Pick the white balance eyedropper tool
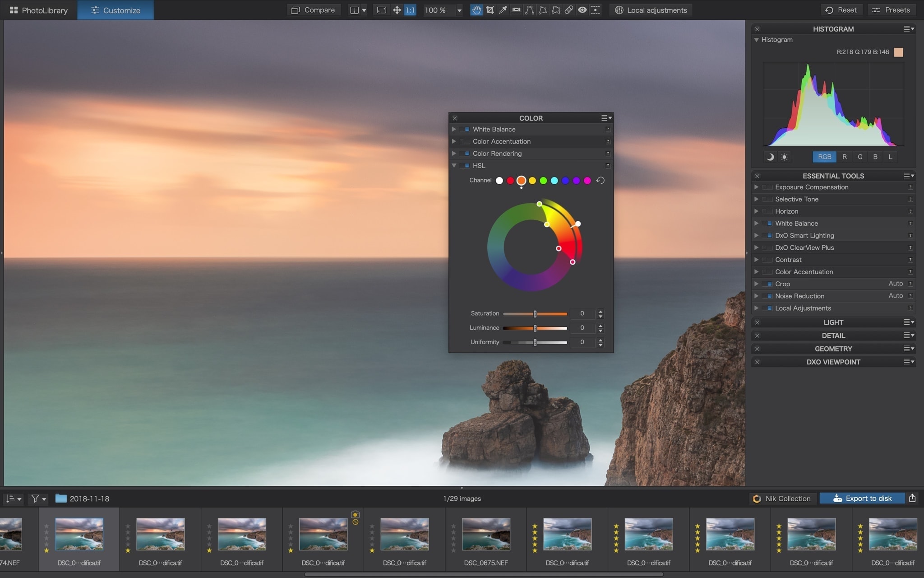 click(x=503, y=10)
